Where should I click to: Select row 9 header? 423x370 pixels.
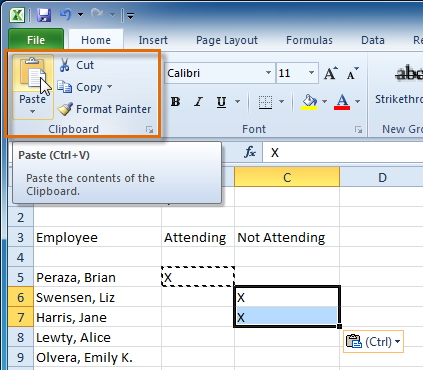coord(21,357)
